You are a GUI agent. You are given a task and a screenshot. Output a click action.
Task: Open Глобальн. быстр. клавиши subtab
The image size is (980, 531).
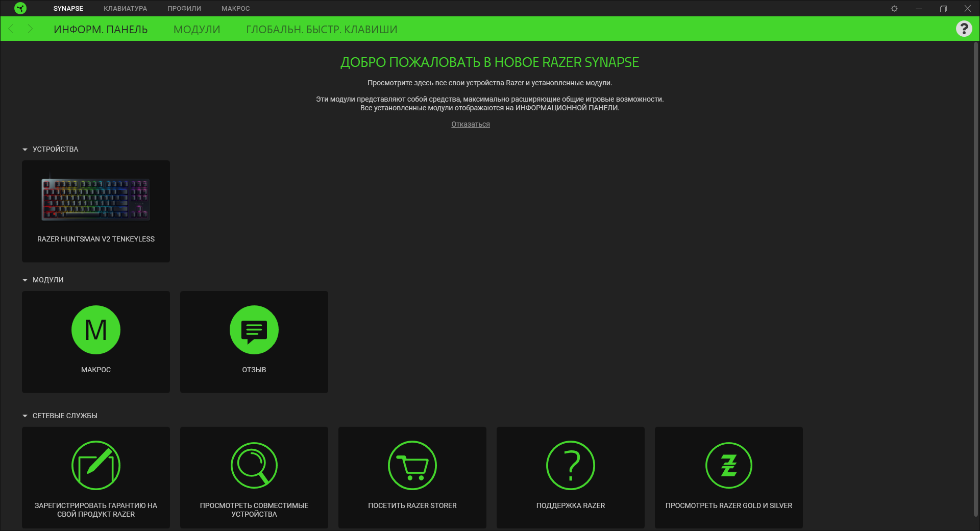(322, 30)
